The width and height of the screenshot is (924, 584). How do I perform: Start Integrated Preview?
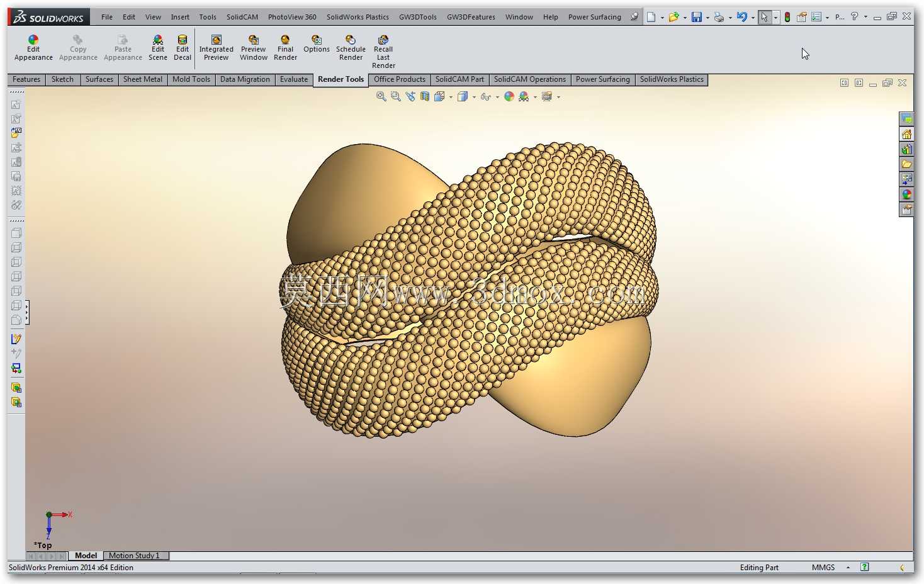click(217, 48)
